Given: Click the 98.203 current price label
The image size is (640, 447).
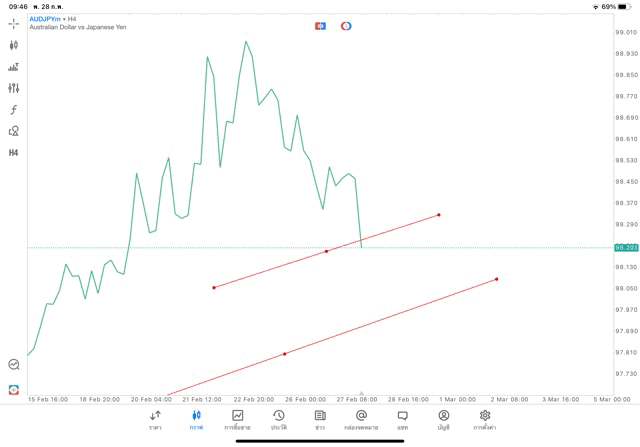Looking at the screenshot, I should (627, 247).
